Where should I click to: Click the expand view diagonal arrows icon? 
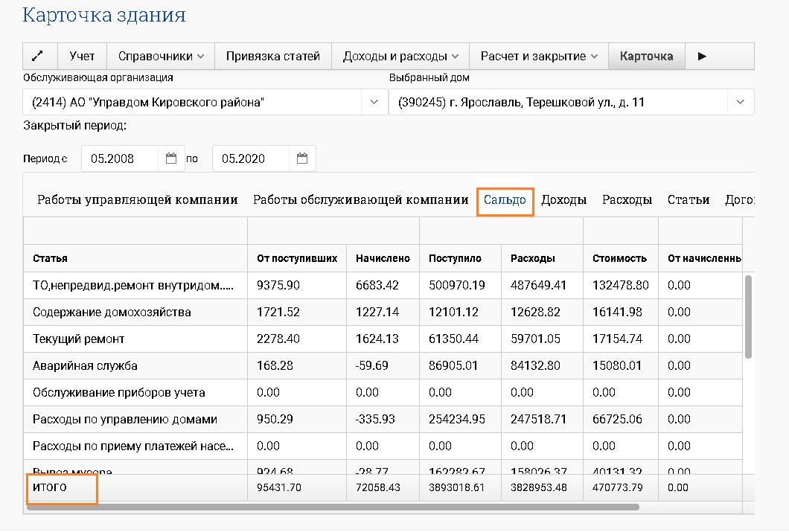click(x=39, y=56)
